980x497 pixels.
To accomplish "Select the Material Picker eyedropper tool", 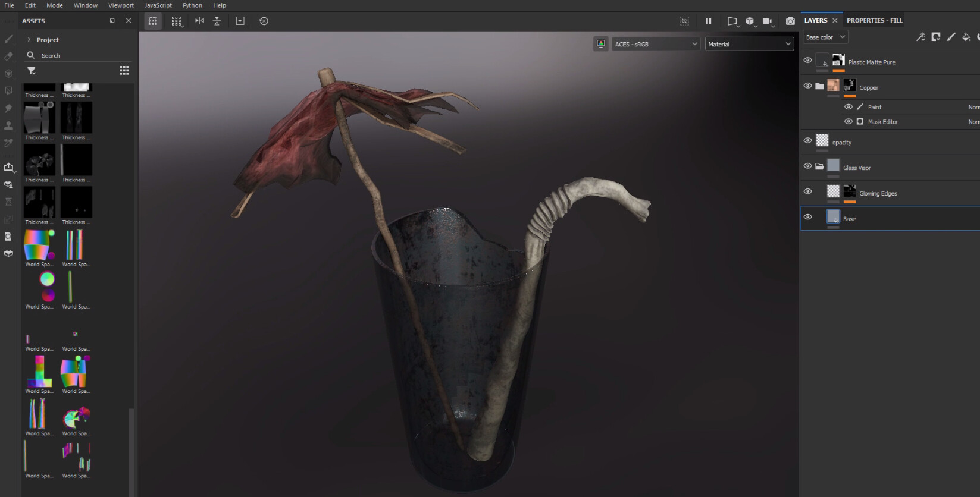I will [x=8, y=143].
